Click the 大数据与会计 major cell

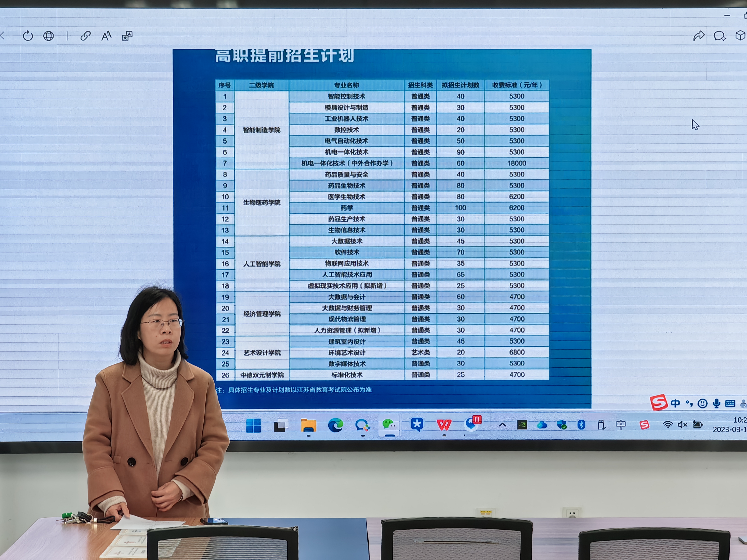point(347,297)
